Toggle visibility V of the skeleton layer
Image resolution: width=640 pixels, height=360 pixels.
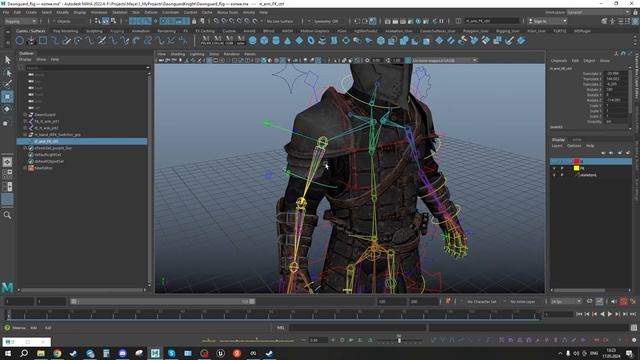click(554, 175)
